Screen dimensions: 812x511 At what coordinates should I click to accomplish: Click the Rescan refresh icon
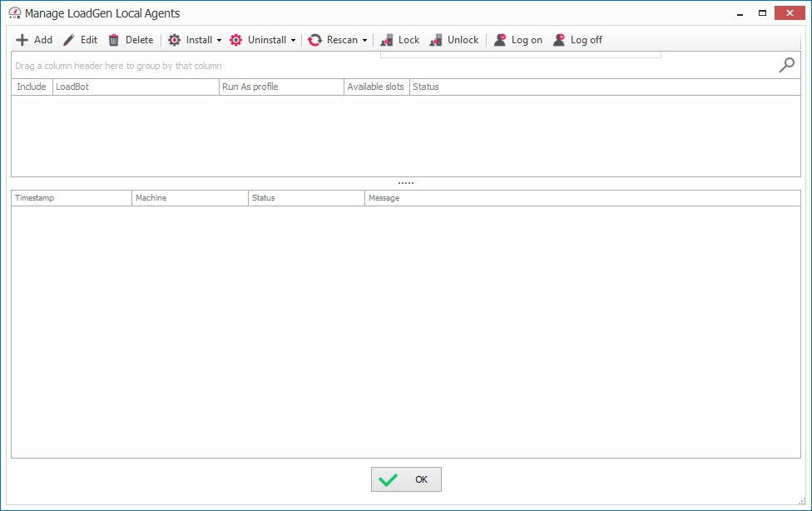pos(314,40)
